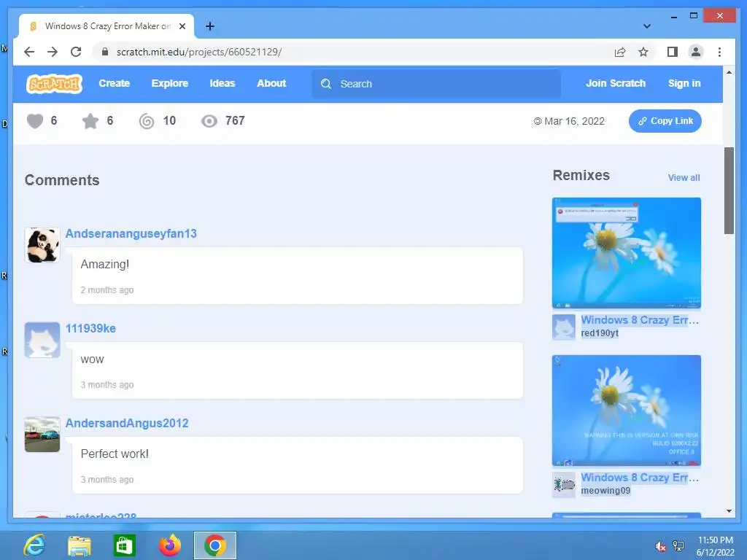Viewport: 747px width, 560px height.
Task: Click red190yt's small avatar
Action: click(x=564, y=327)
